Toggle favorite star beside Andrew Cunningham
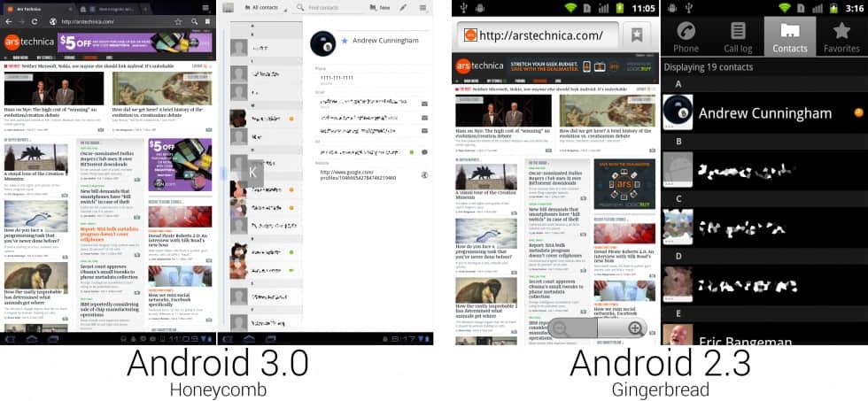This screenshot has height=401, width=868. coord(345,41)
